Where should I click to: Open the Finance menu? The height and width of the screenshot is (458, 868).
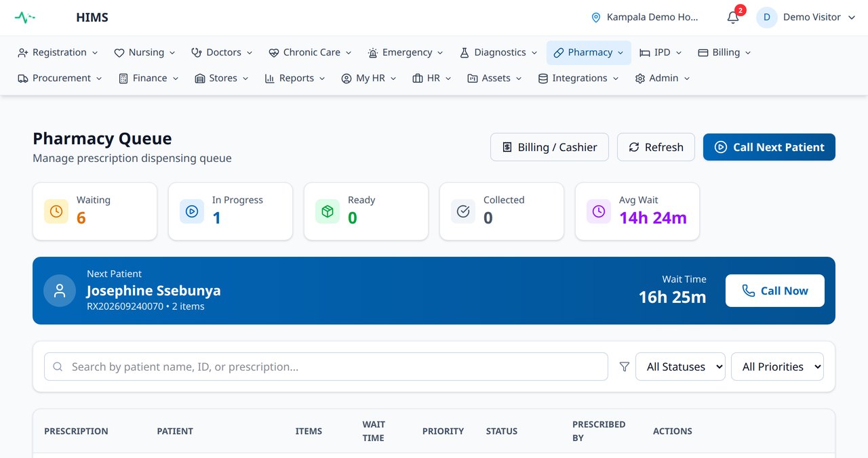(149, 78)
